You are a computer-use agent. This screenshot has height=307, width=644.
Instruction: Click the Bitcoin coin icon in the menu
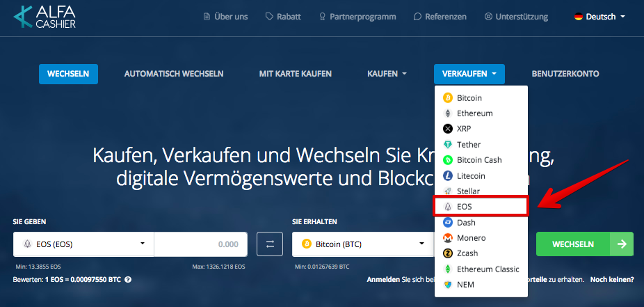pos(447,98)
